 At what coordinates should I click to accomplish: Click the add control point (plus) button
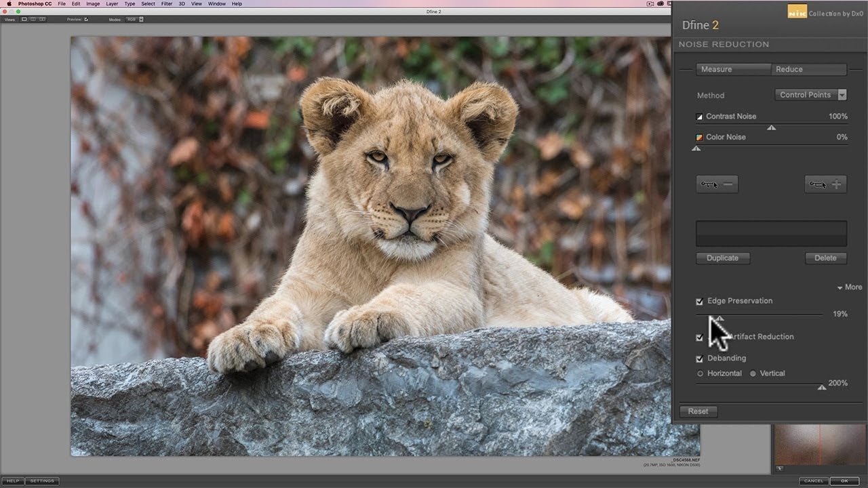click(826, 184)
